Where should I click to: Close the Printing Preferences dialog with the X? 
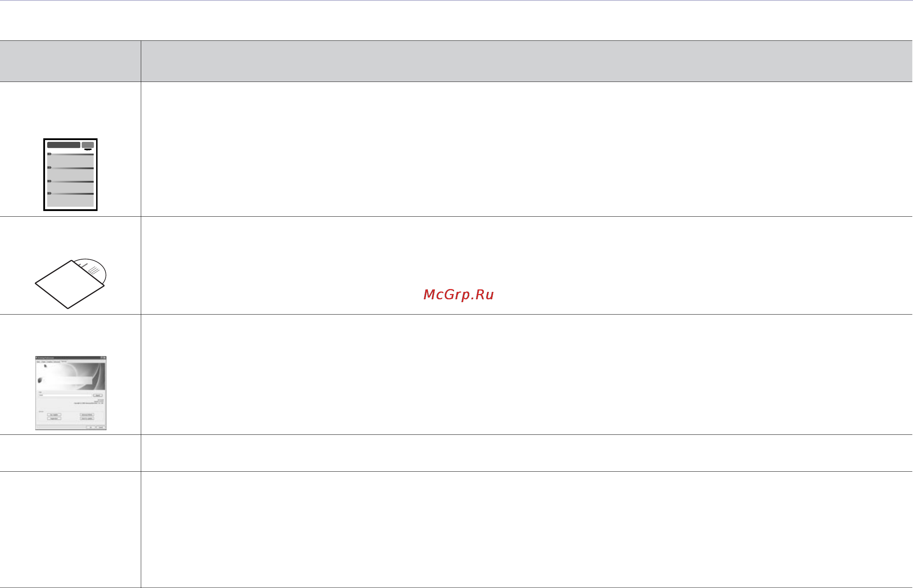(x=105, y=358)
